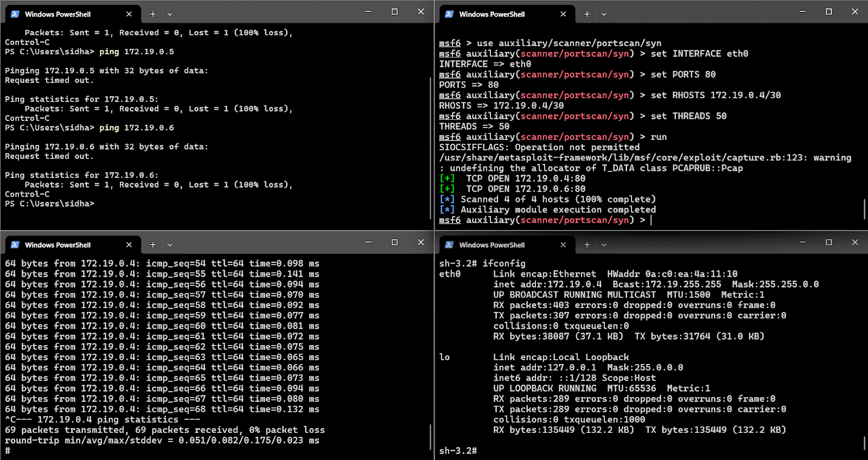This screenshot has height=460, width=868.
Task: Click the 'ping 172.19.0.5' command line
Action: point(90,52)
